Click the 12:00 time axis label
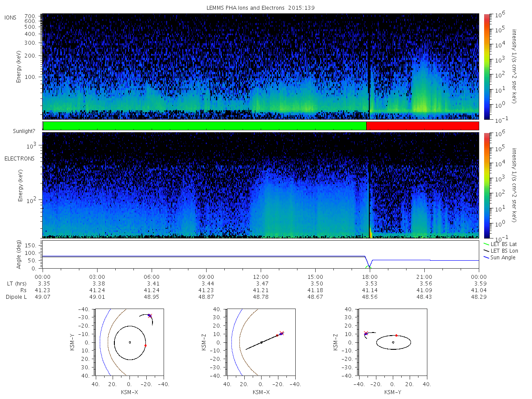 261,277
